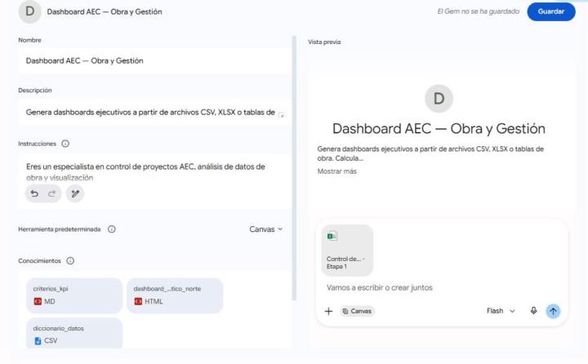Click the Guardar button
588x364 pixels.
coord(551,11)
